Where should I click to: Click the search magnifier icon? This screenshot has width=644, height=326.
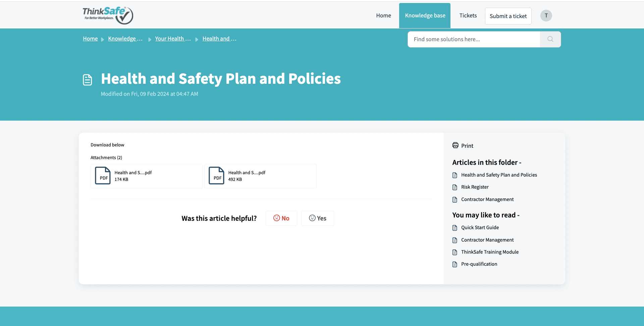[550, 39]
